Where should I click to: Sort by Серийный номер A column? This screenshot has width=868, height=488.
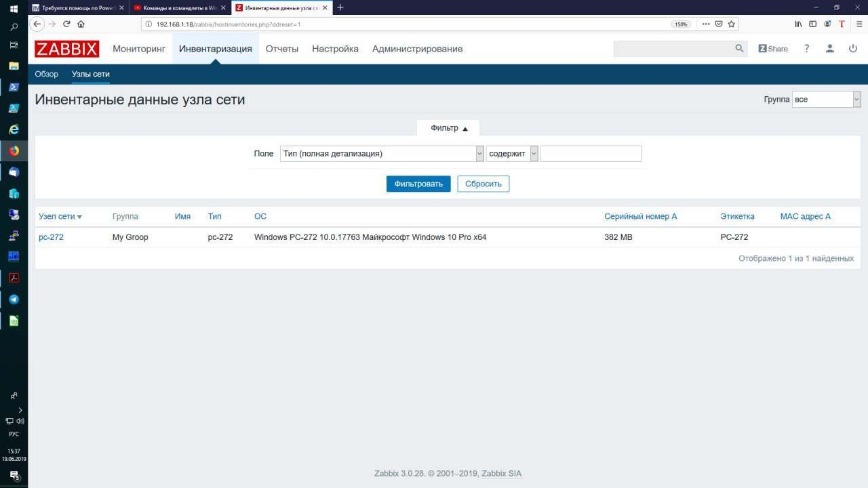[641, 216]
